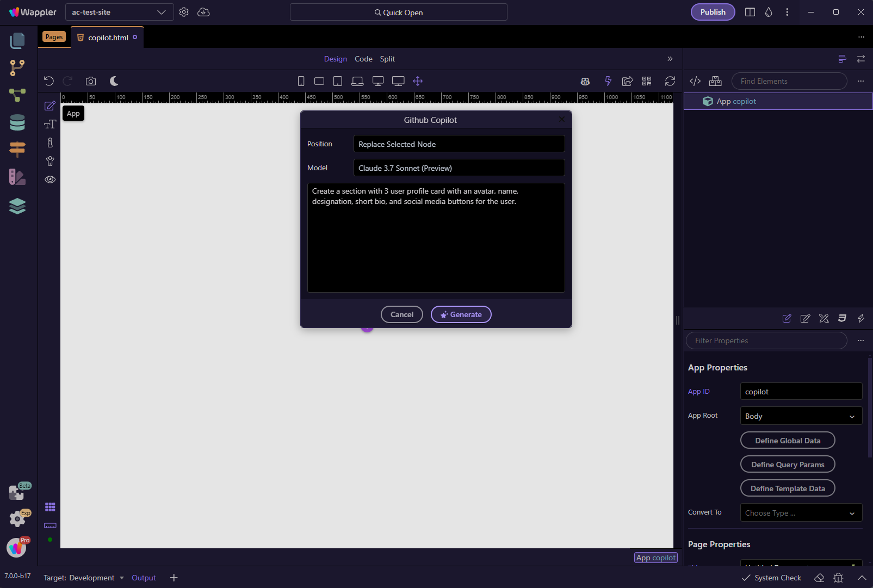Screen dimensions: 873x588
Task: Open the Git manager sidebar icon
Action: [17, 67]
